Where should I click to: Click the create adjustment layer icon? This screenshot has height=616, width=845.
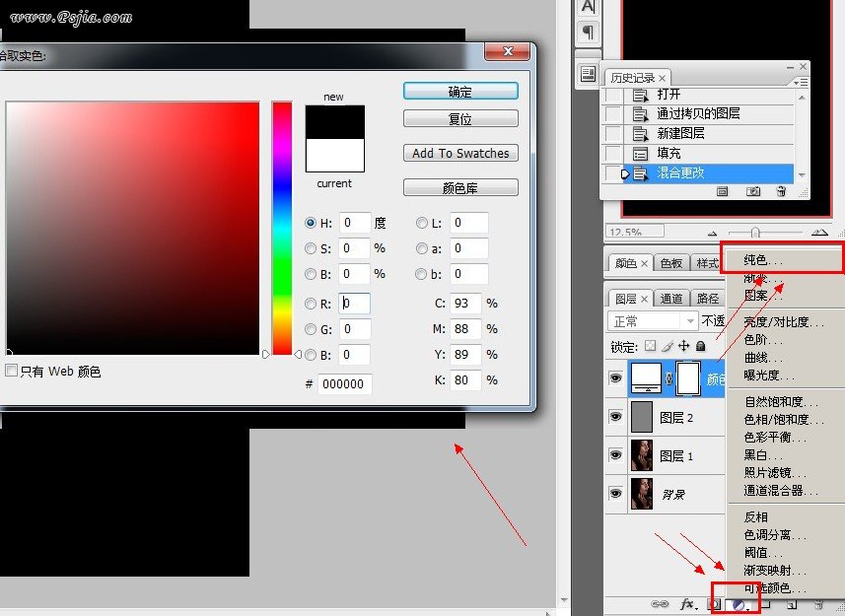(x=738, y=603)
